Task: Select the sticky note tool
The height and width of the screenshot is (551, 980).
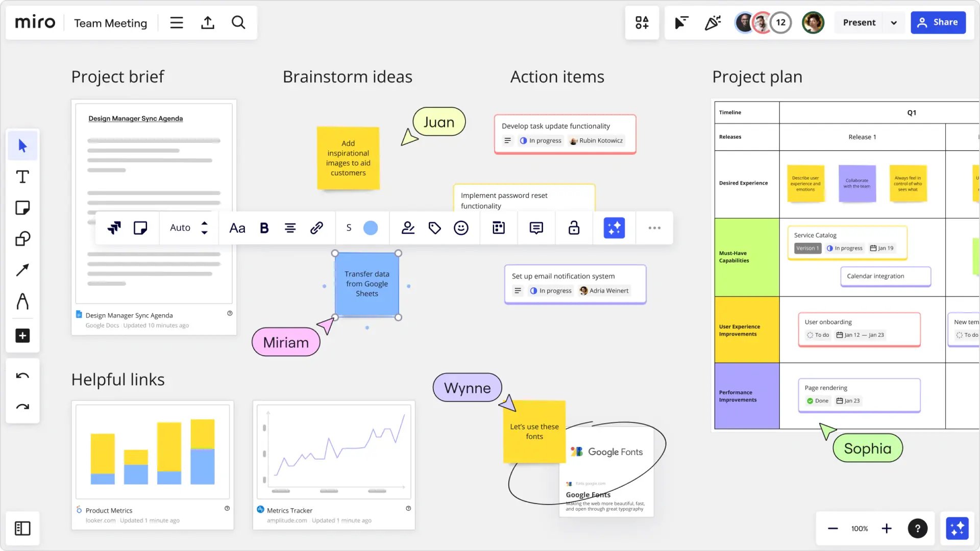Action: tap(22, 208)
